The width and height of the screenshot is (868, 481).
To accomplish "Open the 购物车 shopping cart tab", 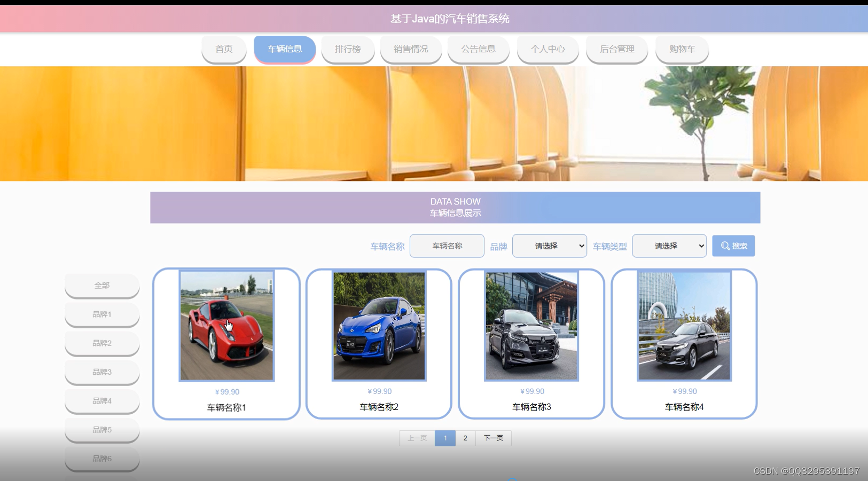I will click(682, 49).
